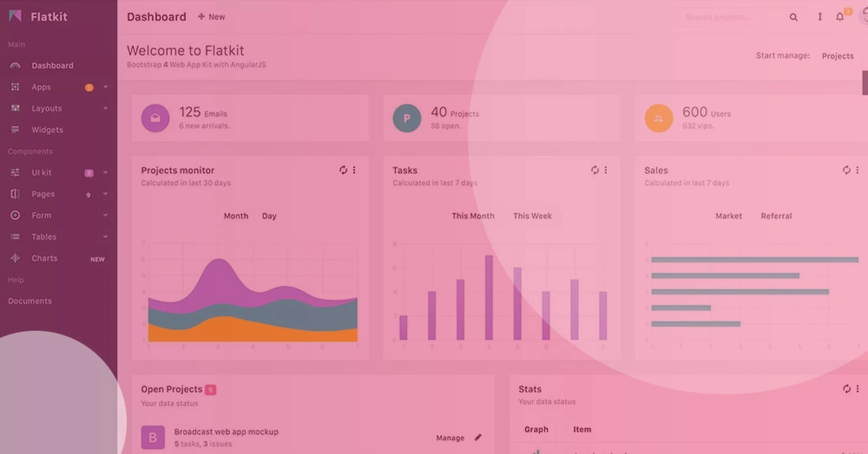Screen dimensions: 868x454
Task: Expand the Layouts menu arrow
Action: pyautogui.click(x=105, y=108)
